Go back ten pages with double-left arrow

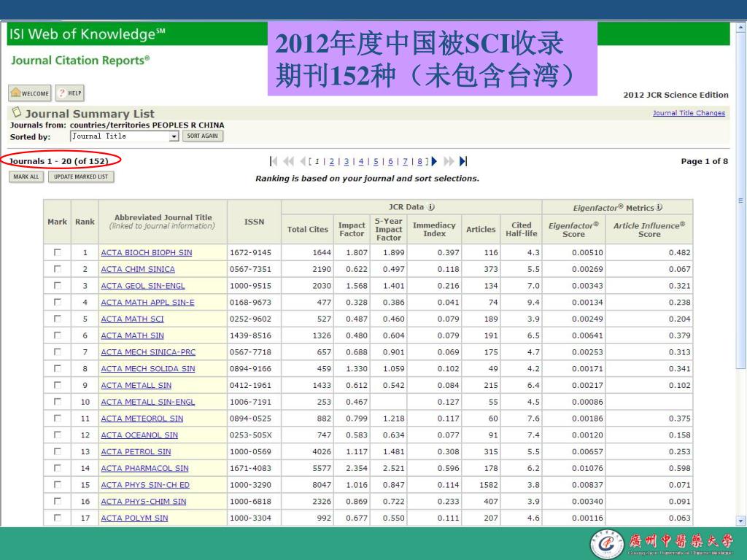pos(289,161)
